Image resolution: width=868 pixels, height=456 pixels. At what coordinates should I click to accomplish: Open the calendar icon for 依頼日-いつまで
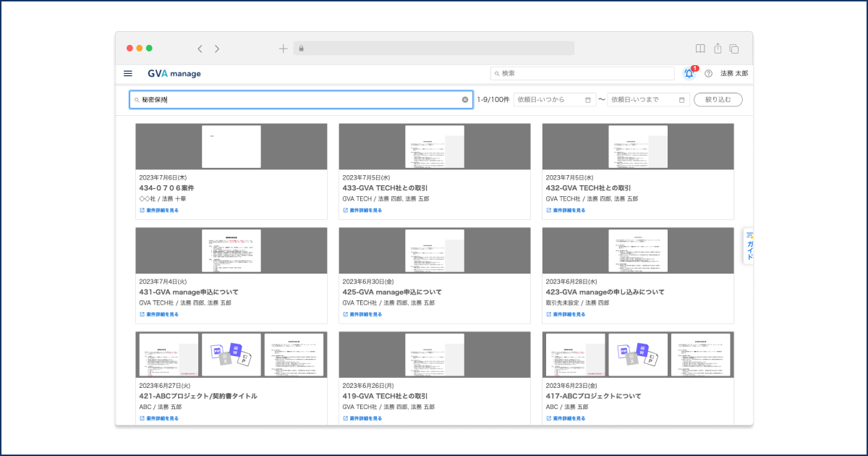click(682, 100)
